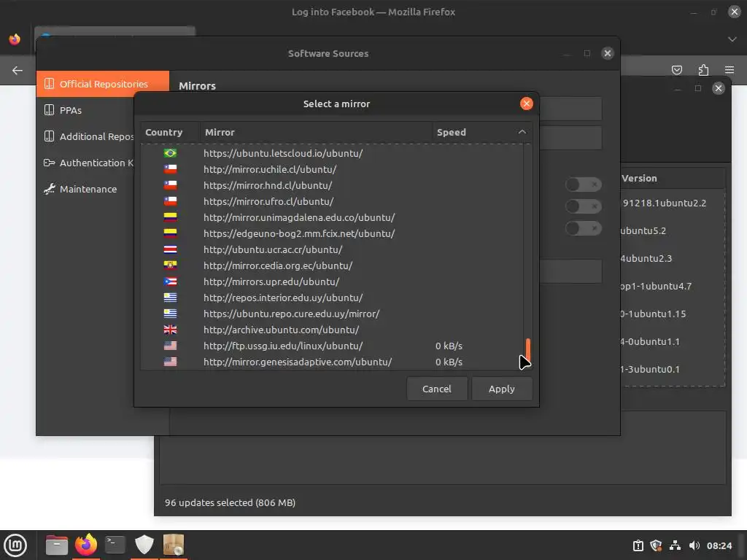
Task: Open Authentication Keys sidebar section
Action: [85, 163]
